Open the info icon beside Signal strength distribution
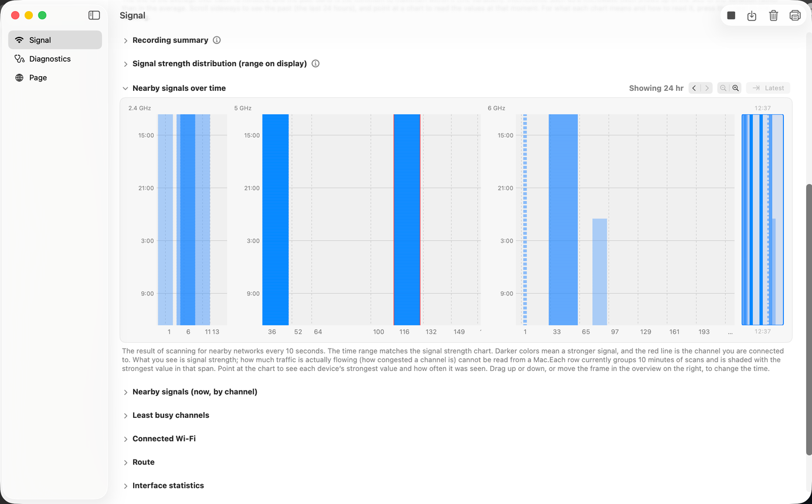Image resolution: width=812 pixels, height=504 pixels. point(315,64)
